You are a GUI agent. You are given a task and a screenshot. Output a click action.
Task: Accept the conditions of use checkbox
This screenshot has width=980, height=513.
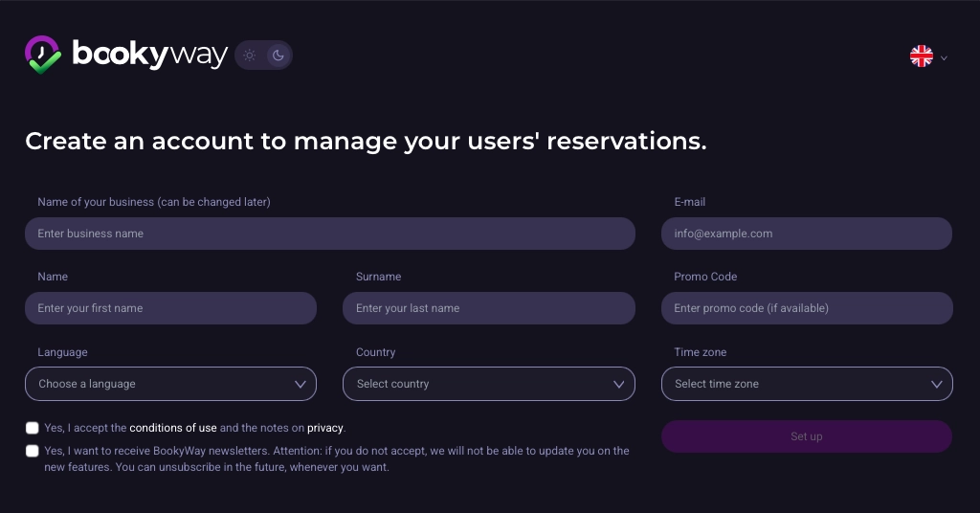click(33, 428)
